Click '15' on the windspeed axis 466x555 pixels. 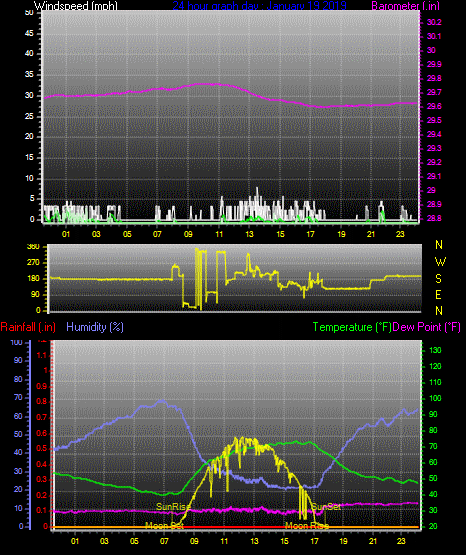[29, 158]
